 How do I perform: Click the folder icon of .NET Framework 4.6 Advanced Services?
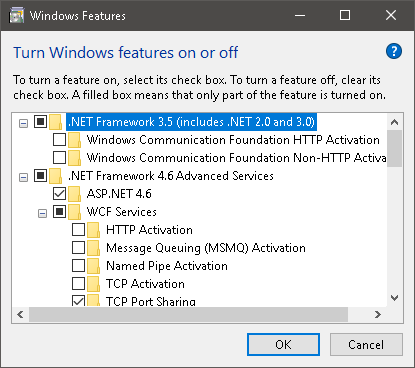pyautogui.click(x=55, y=176)
